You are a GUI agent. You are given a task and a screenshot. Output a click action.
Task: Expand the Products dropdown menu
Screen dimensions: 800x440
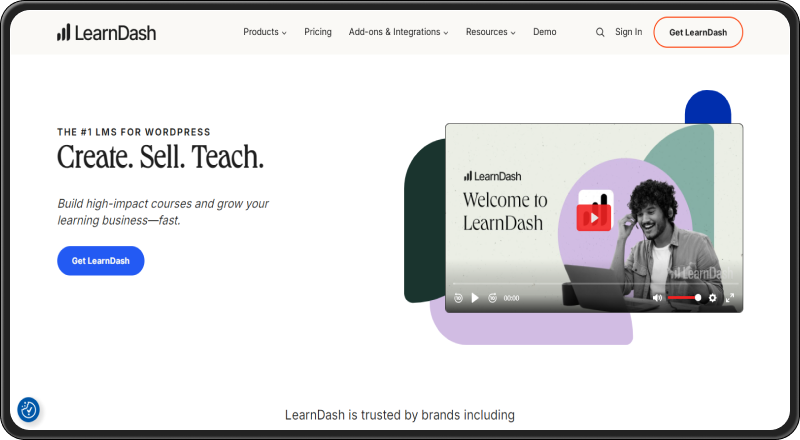point(264,32)
